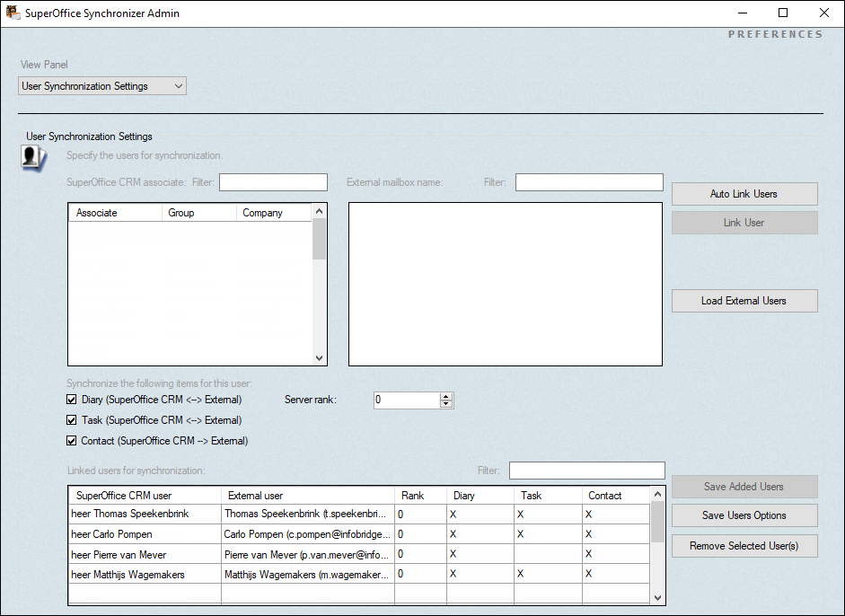This screenshot has width=845, height=616.
Task: Click the Rank cell for Carlo Pompen
Action: pos(421,534)
